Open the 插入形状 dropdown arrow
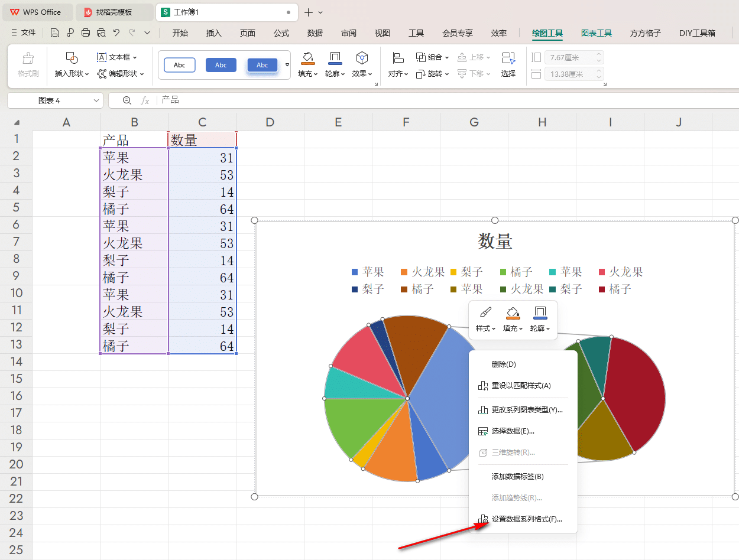 pos(87,74)
